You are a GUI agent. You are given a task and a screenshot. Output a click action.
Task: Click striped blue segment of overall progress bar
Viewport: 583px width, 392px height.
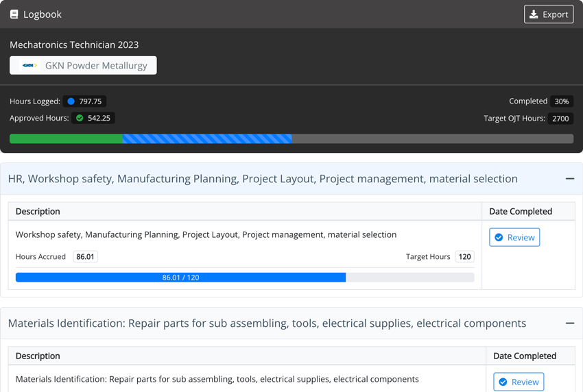tap(206, 138)
